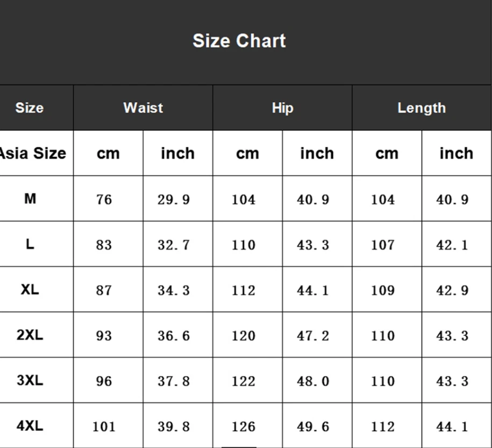The image size is (492, 448).
Task: Click waist value 76 for size M
Action: coord(104,200)
